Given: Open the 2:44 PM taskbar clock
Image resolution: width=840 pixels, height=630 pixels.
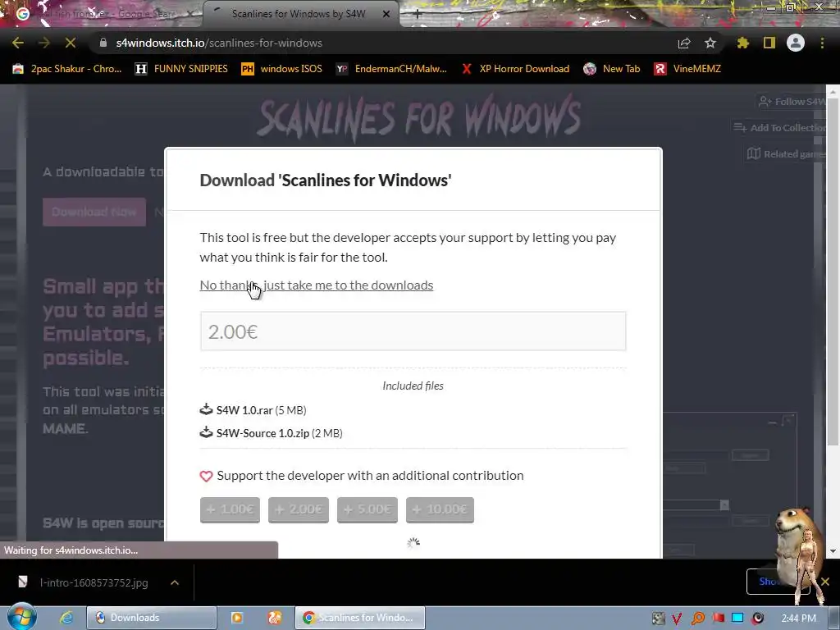Looking at the screenshot, I should point(799,619).
